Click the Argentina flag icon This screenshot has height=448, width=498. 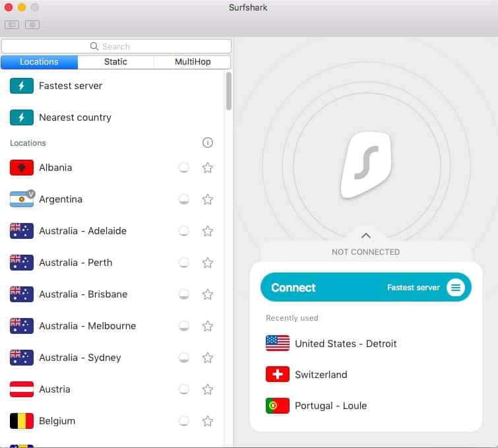click(22, 199)
